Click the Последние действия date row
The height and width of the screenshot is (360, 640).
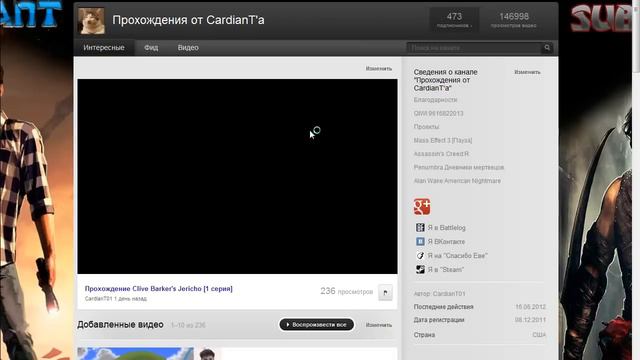point(480,307)
